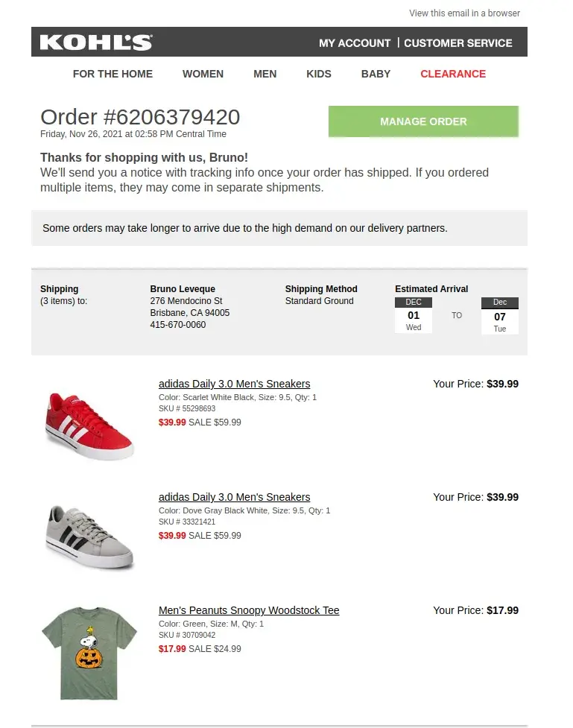Open the Scarlet adidas Daily 3.0 sneakers link
Viewport: 573px width, 728px height.
tap(234, 384)
